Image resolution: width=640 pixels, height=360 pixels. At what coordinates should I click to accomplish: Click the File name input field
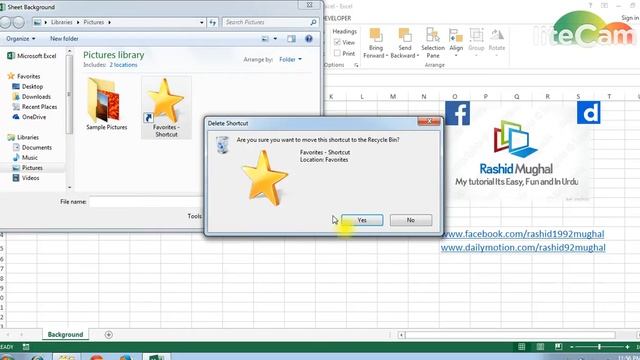[x=146, y=202]
